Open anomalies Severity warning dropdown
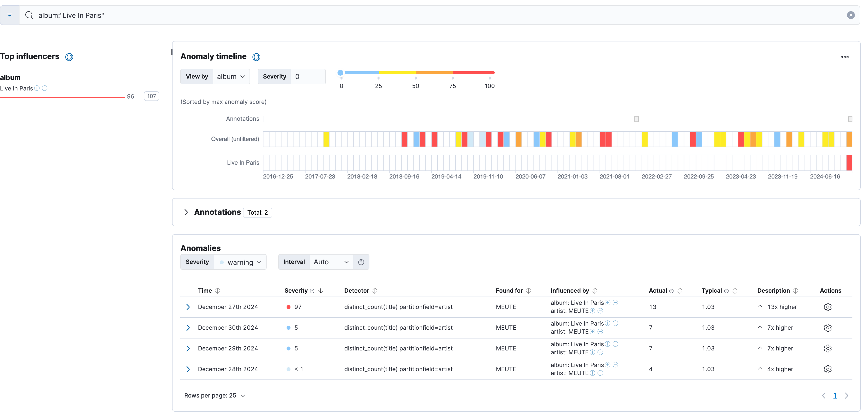868x418 pixels. click(240, 262)
